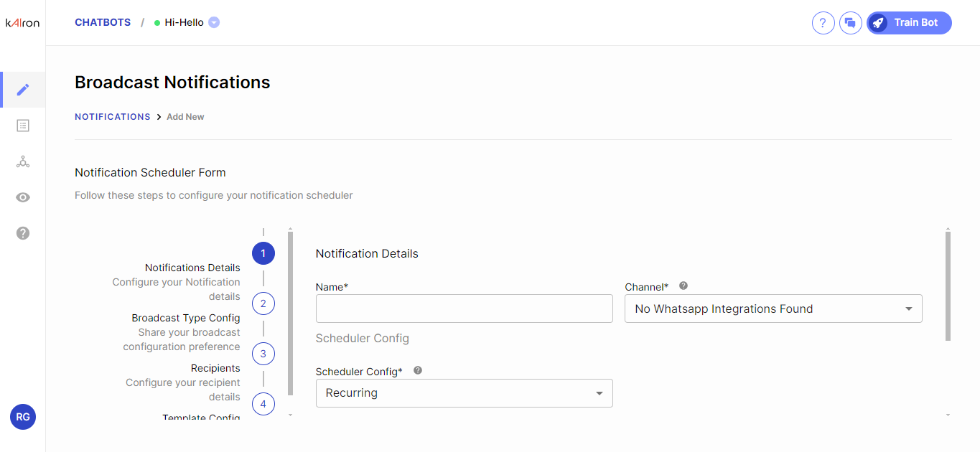Open the Channel dropdown

click(x=773, y=309)
